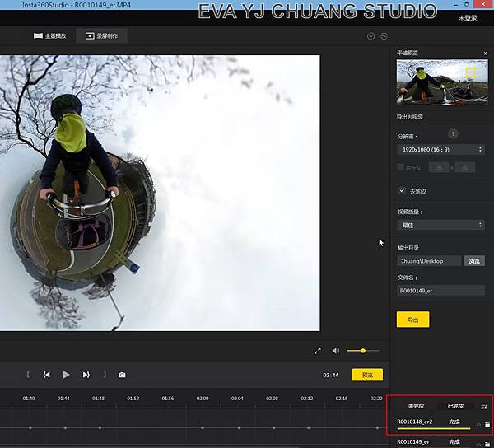Jump to previous frame button

tap(47, 375)
